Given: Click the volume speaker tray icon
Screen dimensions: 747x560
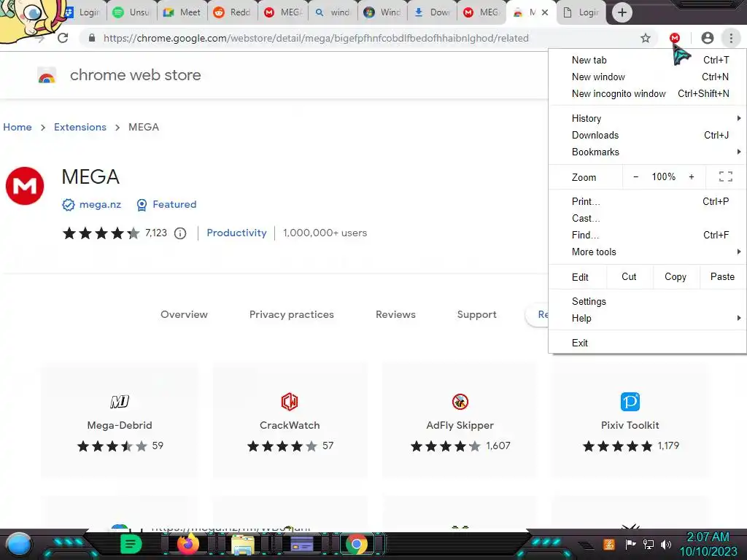Looking at the screenshot, I should tap(666, 544).
